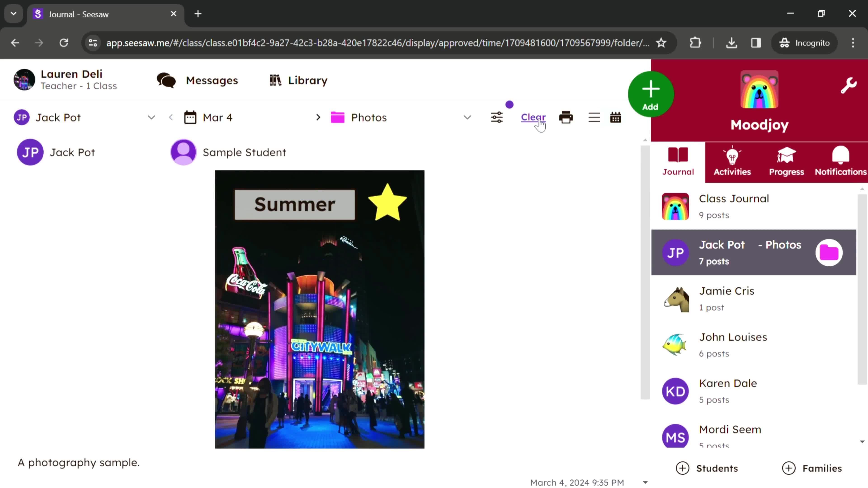868x488 pixels.
Task: Click the calendar icon beside Mar 4
Action: coord(190,117)
